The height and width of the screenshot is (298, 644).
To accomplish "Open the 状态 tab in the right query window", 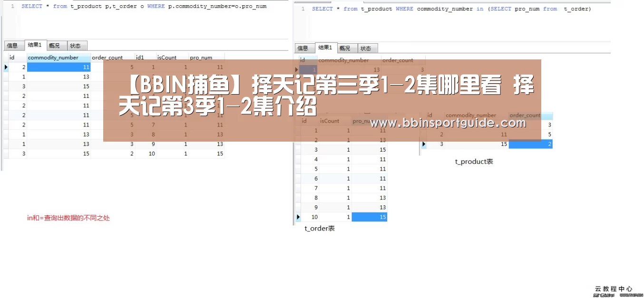I will point(367,48).
